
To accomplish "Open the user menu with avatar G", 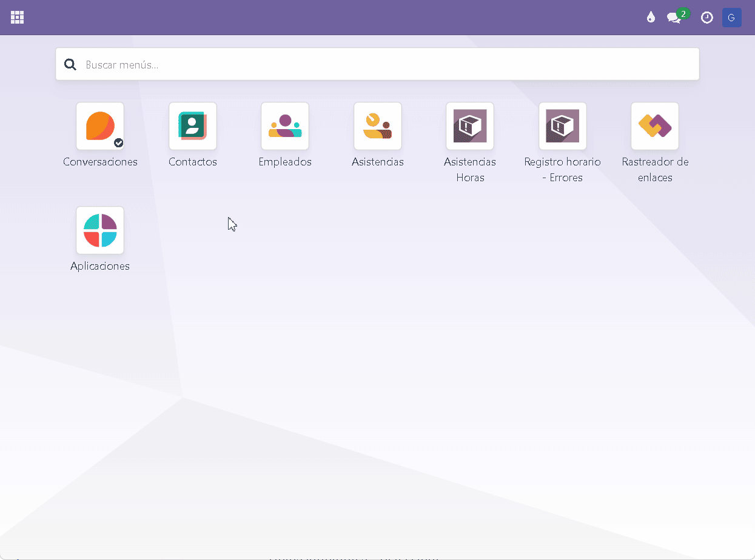I will (731, 18).
